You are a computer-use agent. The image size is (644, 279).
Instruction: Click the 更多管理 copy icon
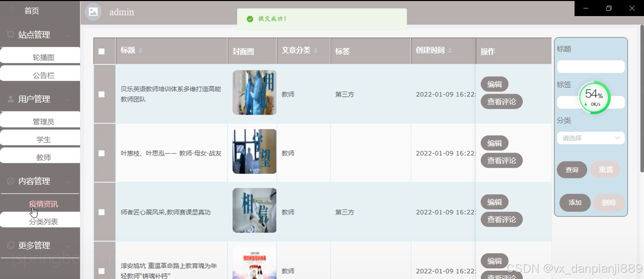(x=11, y=245)
